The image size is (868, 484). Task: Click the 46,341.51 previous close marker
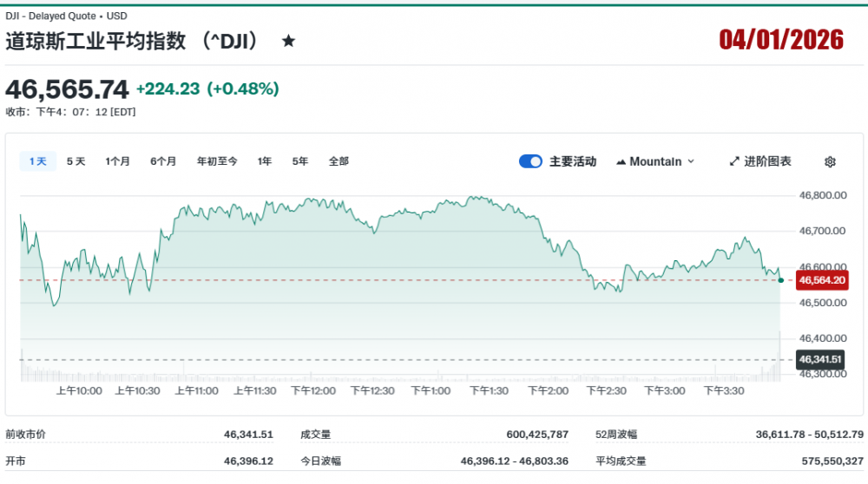pyautogui.click(x=821, y=359)
